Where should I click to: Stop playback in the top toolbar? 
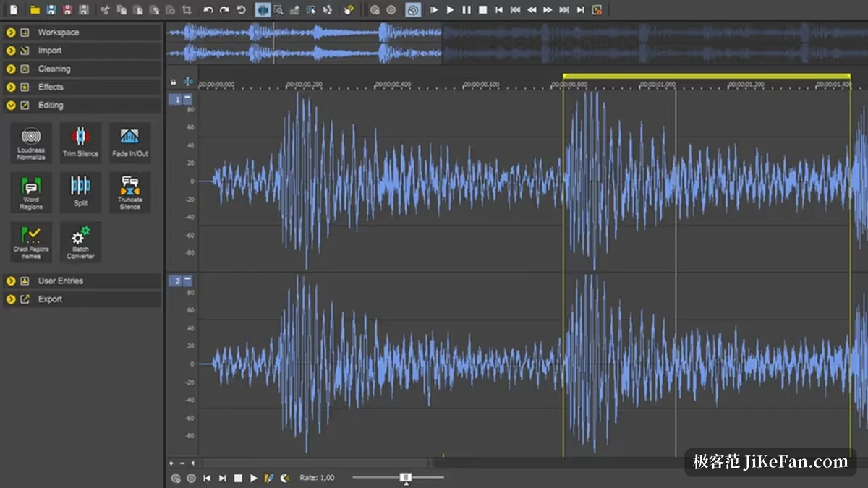(x=482, y=10)
